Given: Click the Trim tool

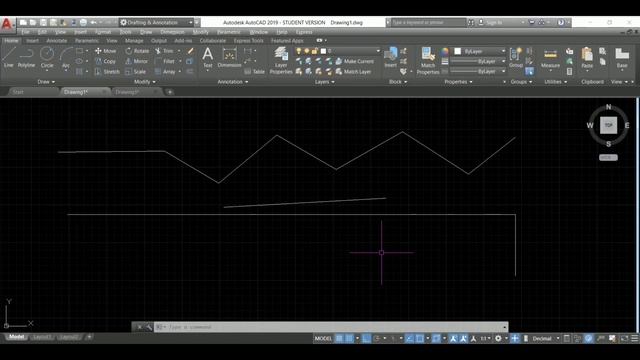Looking at the screenshot, I should (x=164, y=51).
